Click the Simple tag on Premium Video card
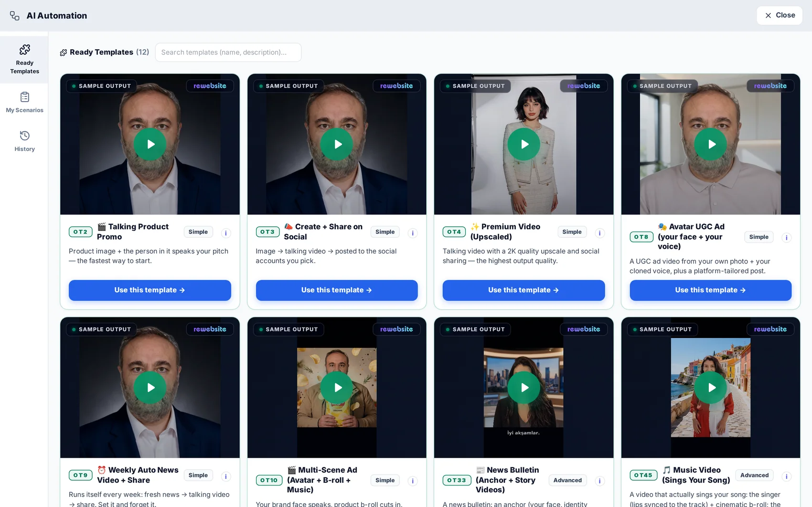This screenshot has width=812, height=507. [572, 232]
